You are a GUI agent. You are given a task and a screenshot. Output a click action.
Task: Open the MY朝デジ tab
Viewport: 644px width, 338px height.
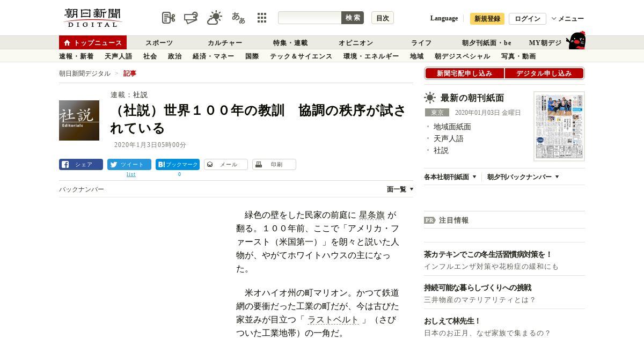pyautogui.click(x=545, y=43)
